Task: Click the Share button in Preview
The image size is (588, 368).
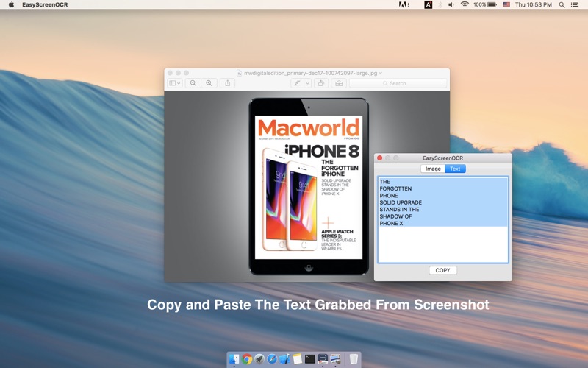Action: point(228,83)
